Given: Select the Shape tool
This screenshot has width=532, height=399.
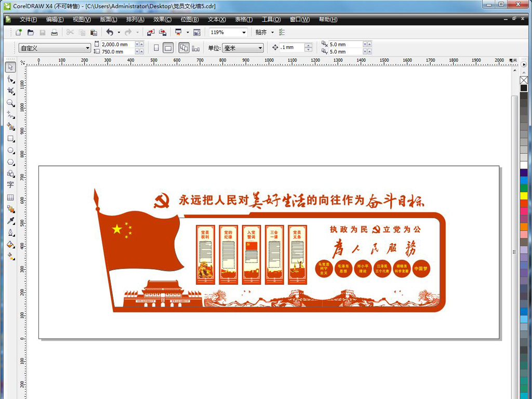Looking at the screenshot, I should click(x=10, y=79).
